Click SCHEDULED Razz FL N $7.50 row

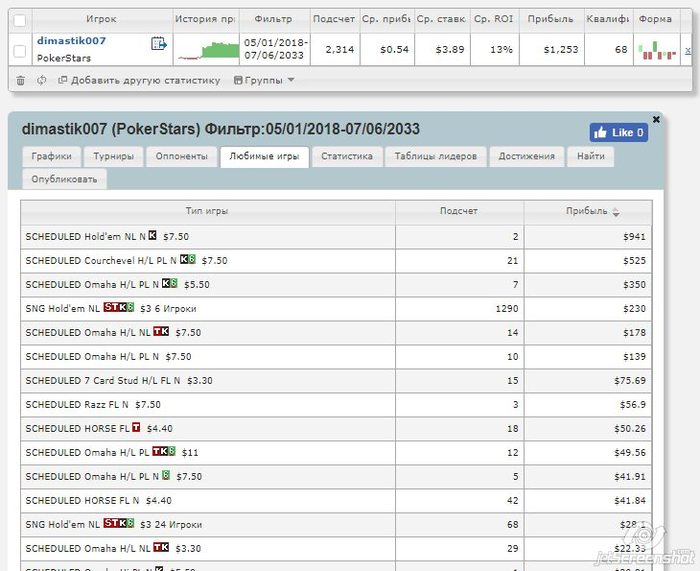pos(336,404)
